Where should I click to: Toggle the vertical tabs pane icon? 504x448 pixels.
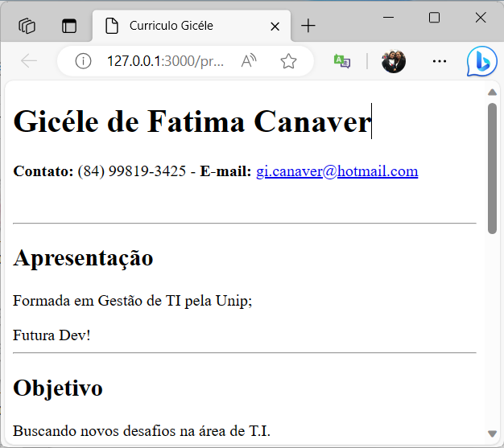pos(68,26)
